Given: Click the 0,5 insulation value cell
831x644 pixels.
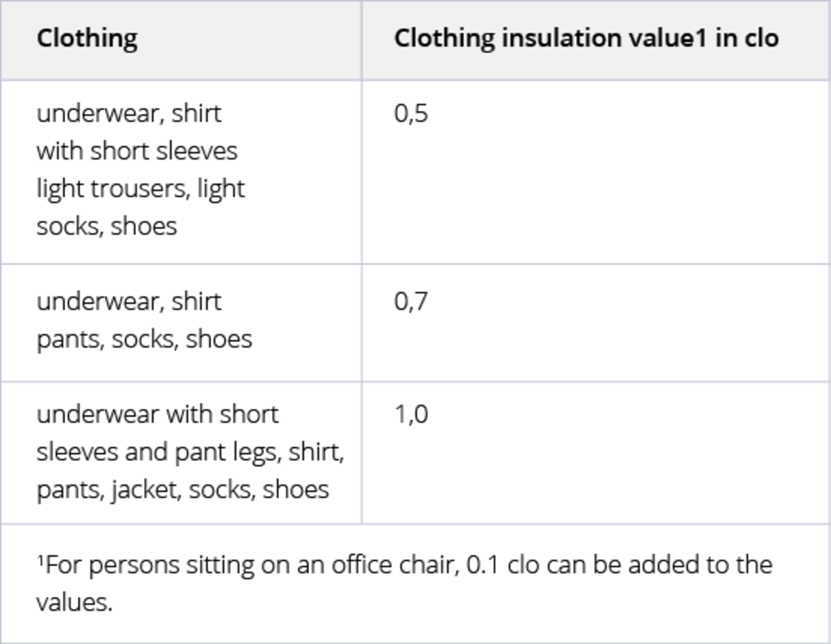Looking at the screenshot, I should (411, 114).
